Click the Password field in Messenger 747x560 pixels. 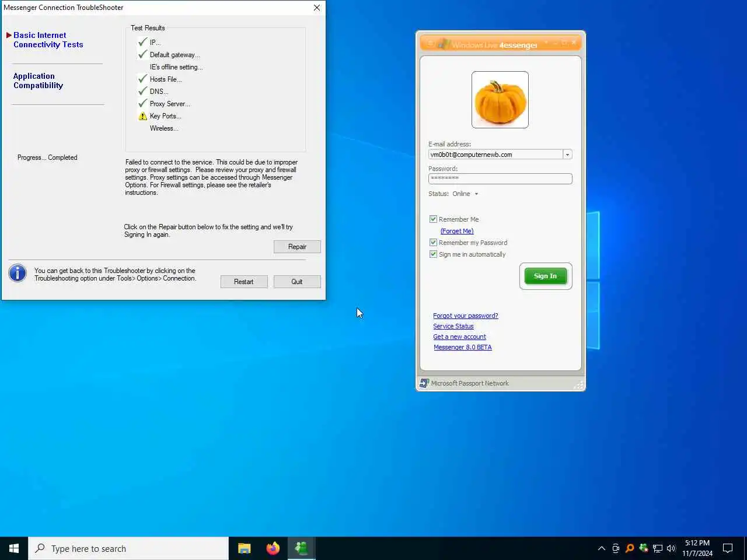tap(500, 178)
